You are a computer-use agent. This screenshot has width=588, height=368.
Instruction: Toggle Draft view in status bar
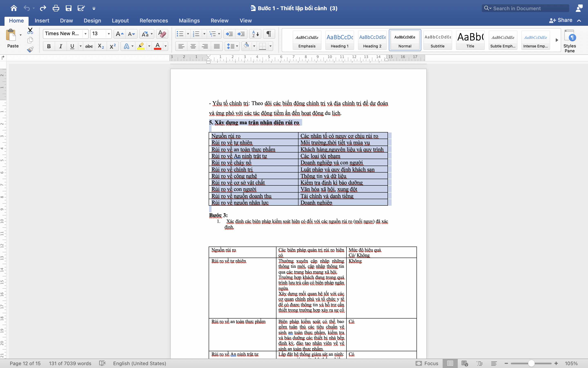pos(494,363)
